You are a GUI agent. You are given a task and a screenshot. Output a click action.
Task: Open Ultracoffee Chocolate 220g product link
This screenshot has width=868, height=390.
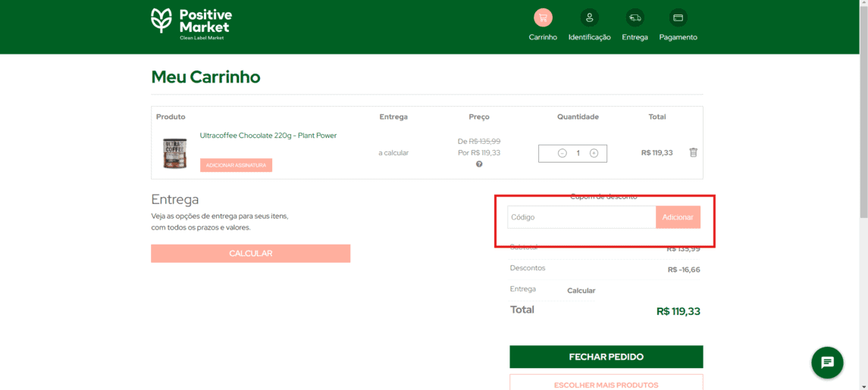[268, 136]
